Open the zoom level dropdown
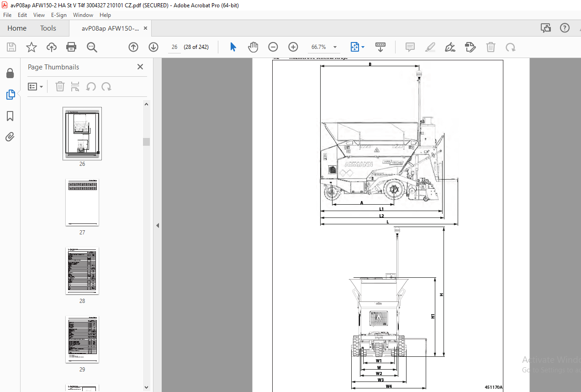581x392 pixels. 335,47
